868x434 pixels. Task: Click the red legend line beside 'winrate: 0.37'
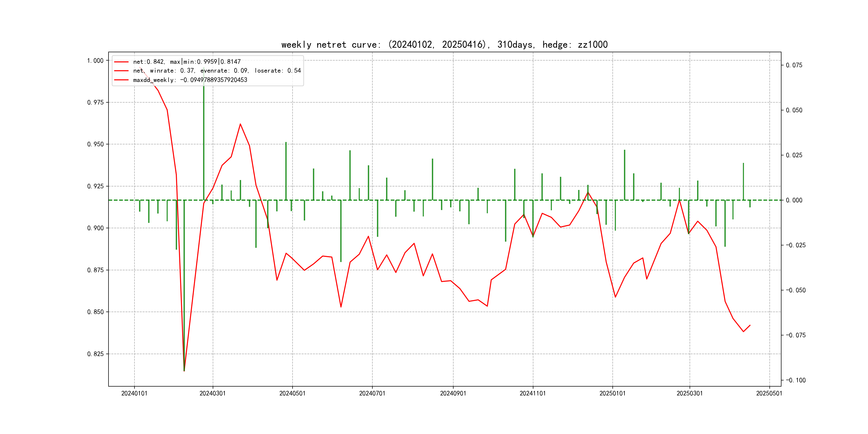[121, 71]
